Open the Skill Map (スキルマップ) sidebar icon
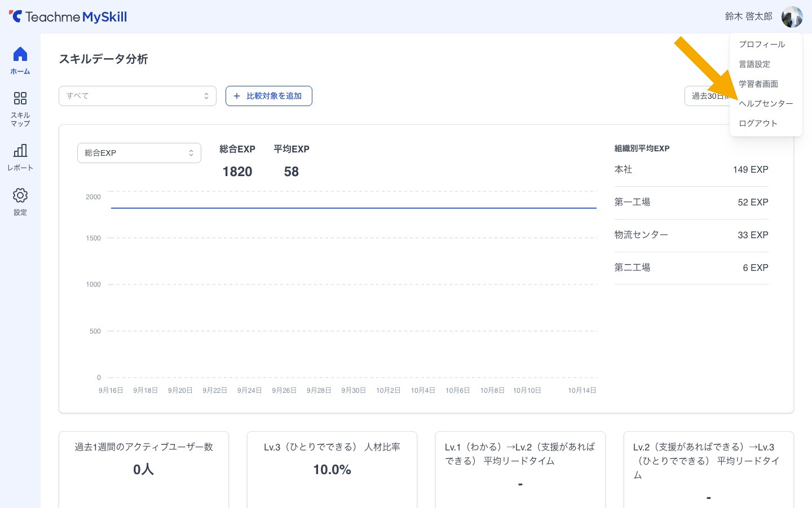This screenshot has height=508, width=812. tap(20, 109)
